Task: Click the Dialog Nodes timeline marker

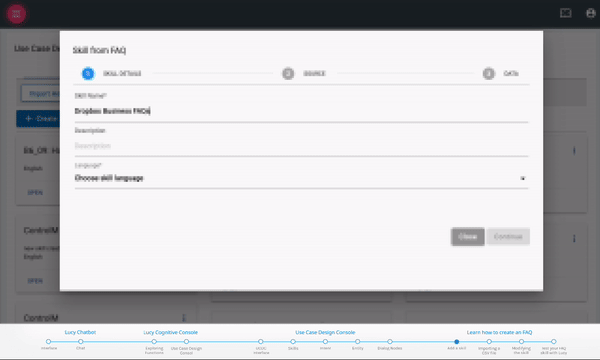Action: tap(390, 341)
